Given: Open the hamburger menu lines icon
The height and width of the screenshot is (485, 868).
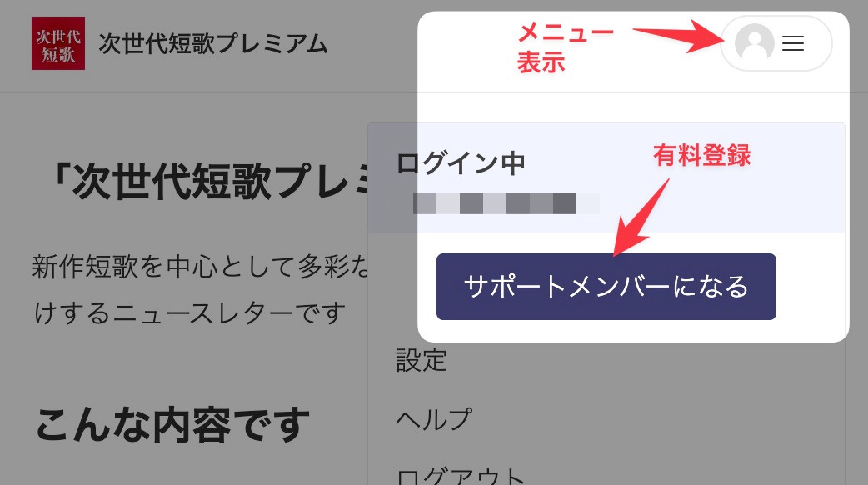Looking at the screenshot, I should (x=793, y=43).
